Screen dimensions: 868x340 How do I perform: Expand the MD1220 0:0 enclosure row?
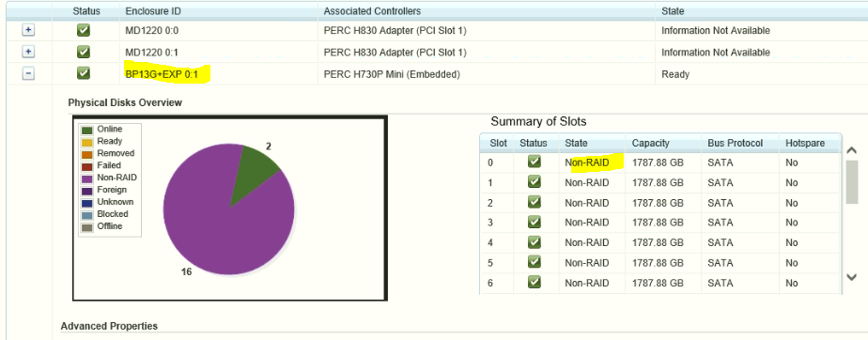point(28,30)
